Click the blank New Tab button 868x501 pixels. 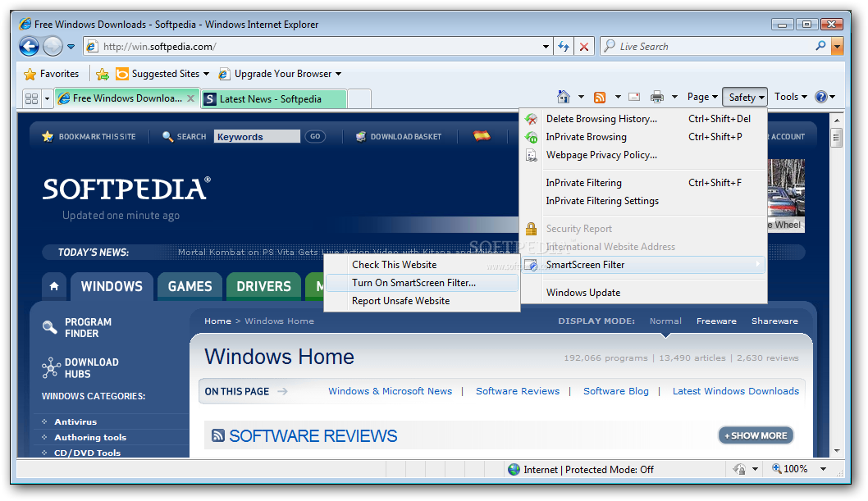click(359, 99)
